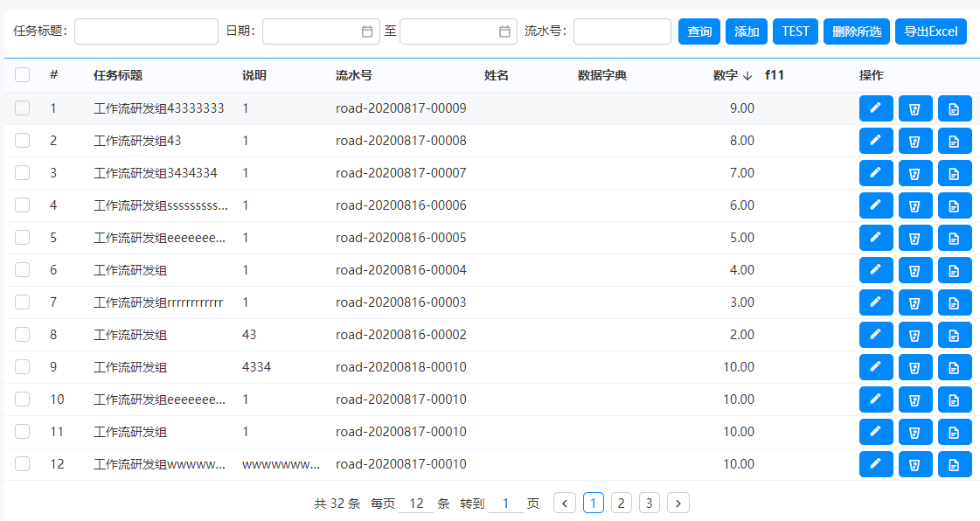
Task: Edit row 2 工作流研发组43
Action: [876, 141]
